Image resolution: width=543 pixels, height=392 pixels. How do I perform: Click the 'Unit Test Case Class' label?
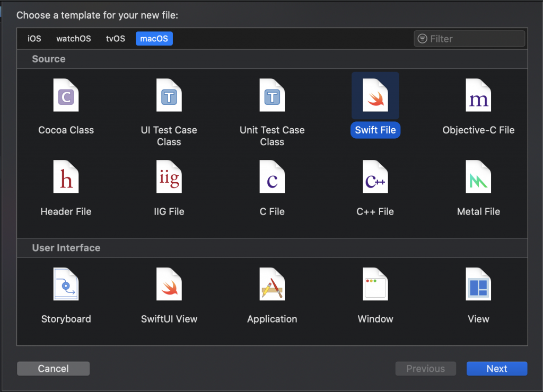pyautogui.click(x=272, y=136)
